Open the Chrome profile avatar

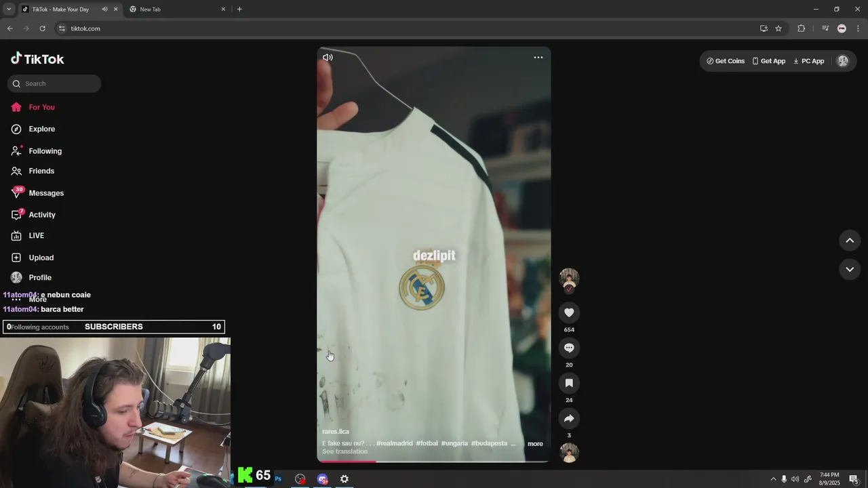842,28
